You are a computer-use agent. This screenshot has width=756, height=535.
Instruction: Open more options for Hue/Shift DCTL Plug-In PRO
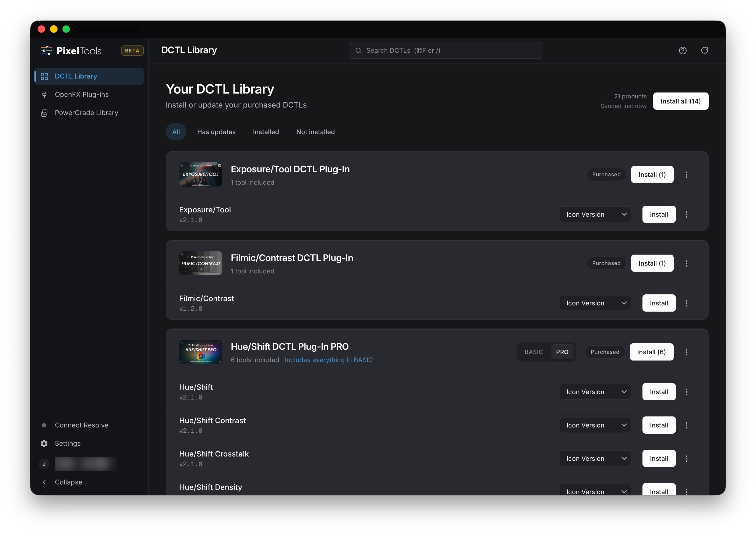click(686, 352)
